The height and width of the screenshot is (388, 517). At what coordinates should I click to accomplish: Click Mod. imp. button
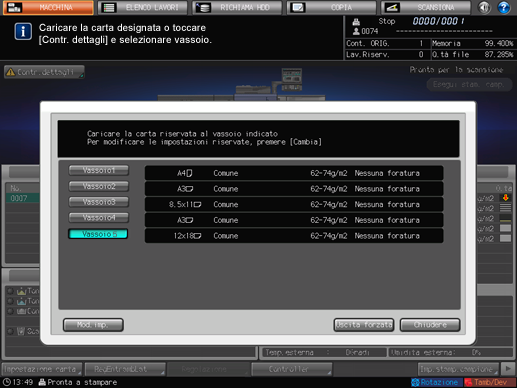pos(93,325)
